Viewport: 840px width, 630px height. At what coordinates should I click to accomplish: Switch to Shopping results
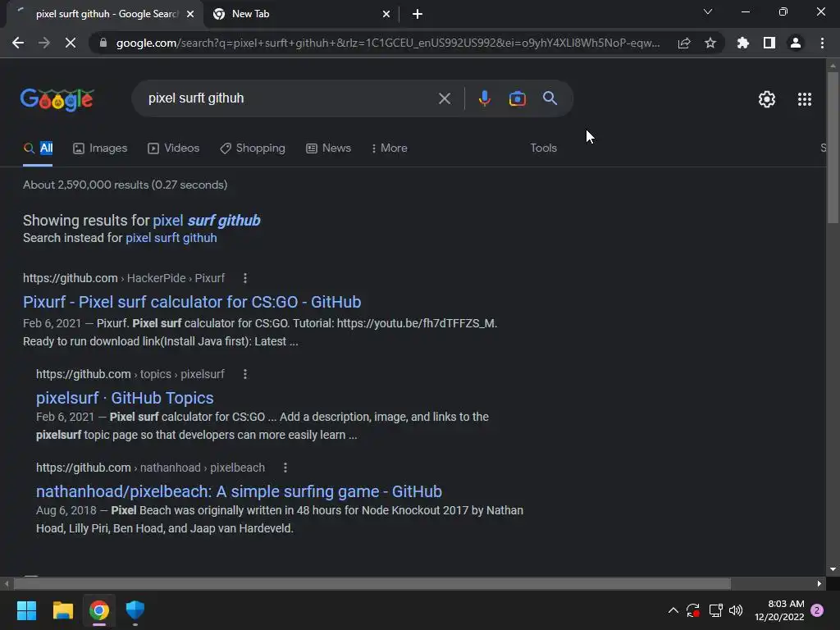coord(253,148)
